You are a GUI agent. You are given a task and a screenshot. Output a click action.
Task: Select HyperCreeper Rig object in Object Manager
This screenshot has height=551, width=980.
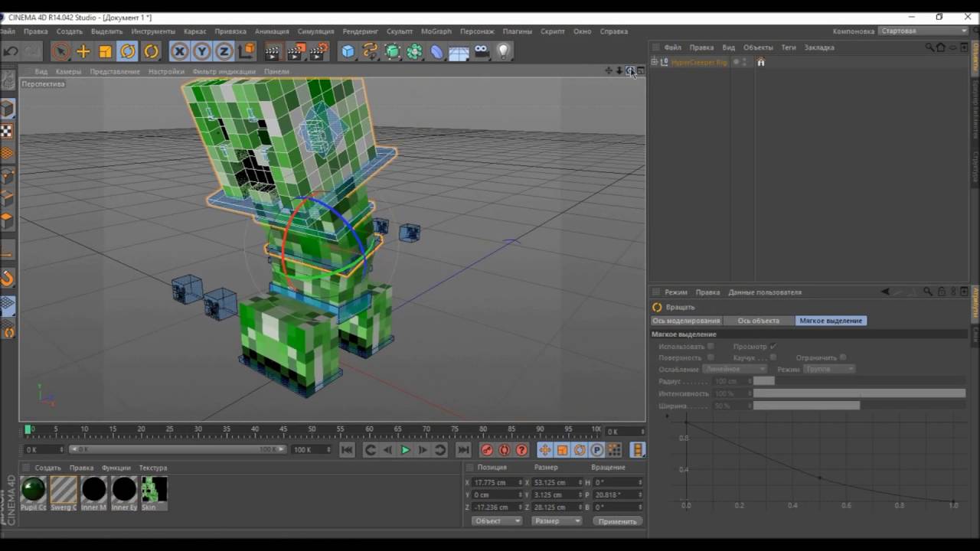pos(699,62)
